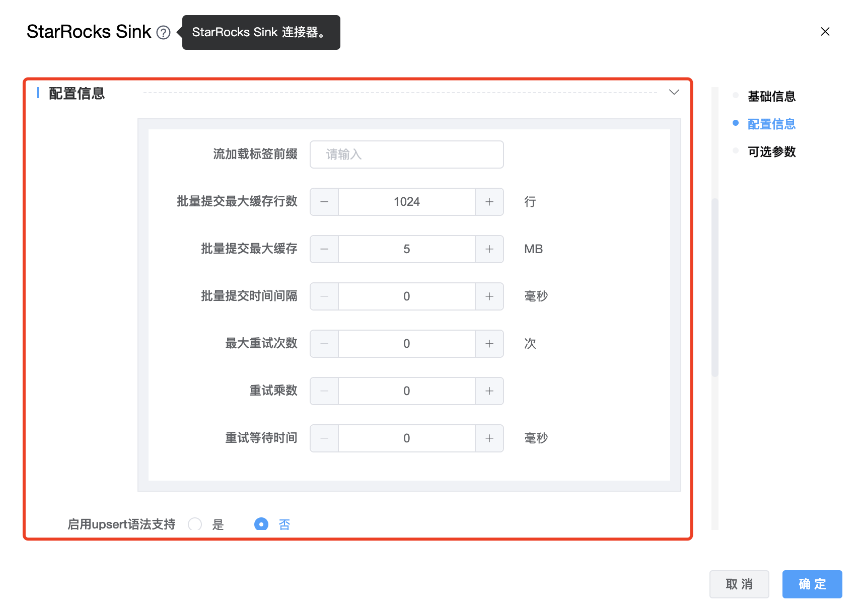Decrease 批量提交最大缓存 MB value
The image size is (859, 616).
click(x=324, y=249)
